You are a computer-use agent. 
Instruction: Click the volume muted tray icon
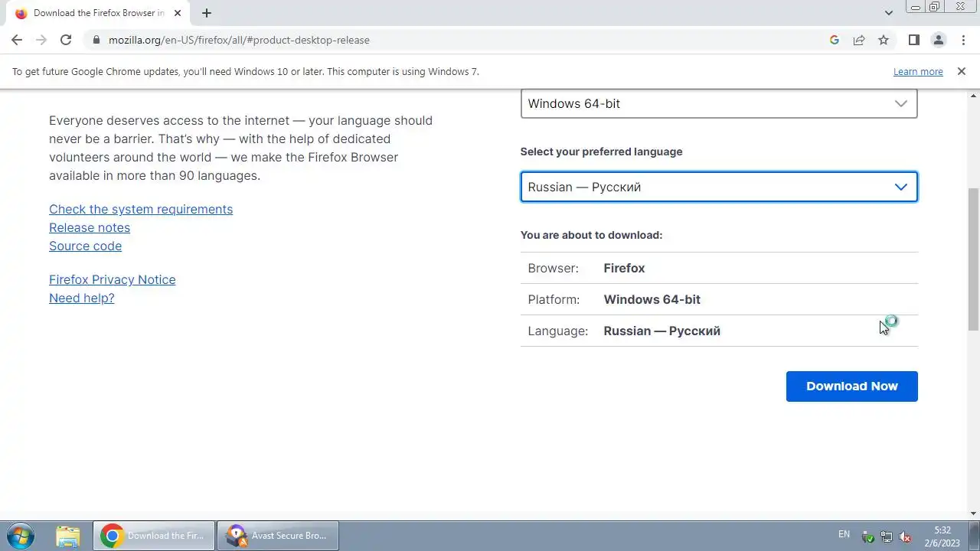click(x=905, y=536)
